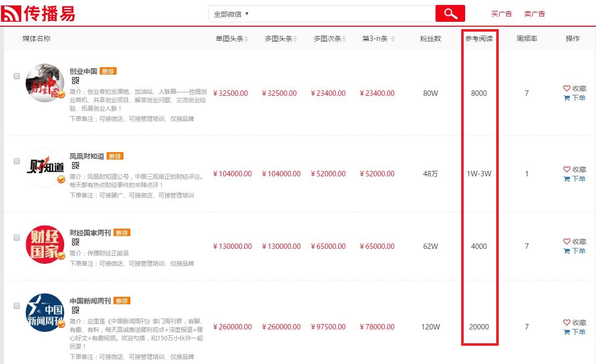The width and height of the screenshot is (596, 364).
Task: Open the QR code icon for 创业中国
Action: coord(76,81)
